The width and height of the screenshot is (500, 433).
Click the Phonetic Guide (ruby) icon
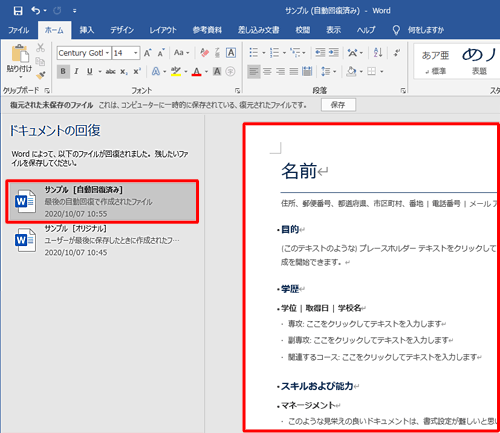217,53
